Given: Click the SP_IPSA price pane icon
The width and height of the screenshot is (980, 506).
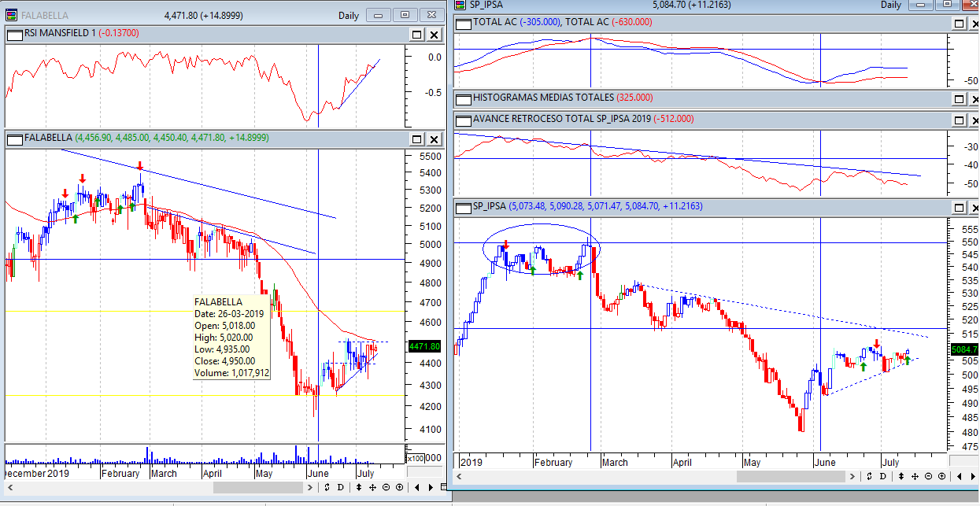Looking at the screenshot, I should 464,207.
